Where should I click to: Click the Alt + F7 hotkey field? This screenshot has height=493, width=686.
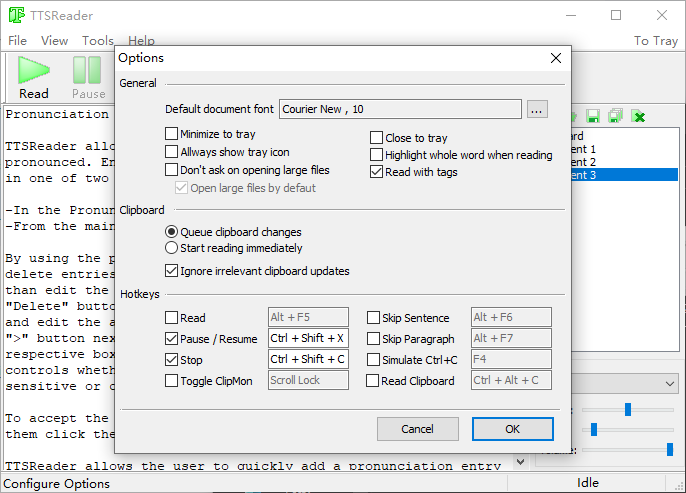(x=511, y=338)
